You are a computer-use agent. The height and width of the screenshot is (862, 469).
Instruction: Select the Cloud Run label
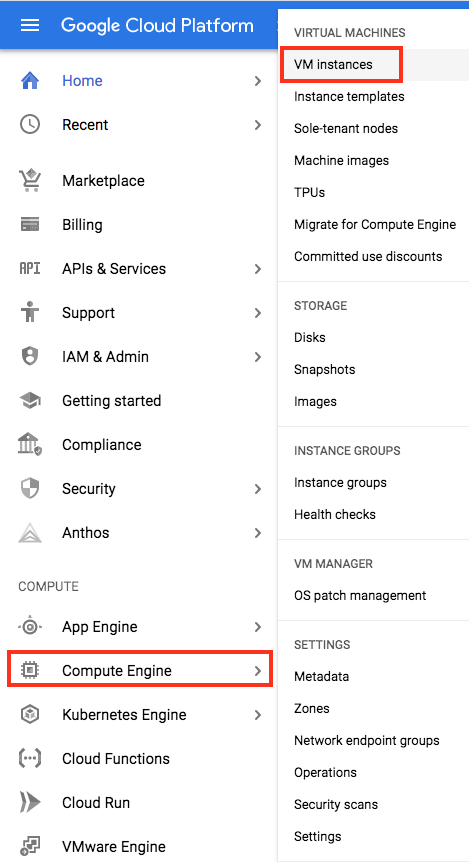click(96, 802)
